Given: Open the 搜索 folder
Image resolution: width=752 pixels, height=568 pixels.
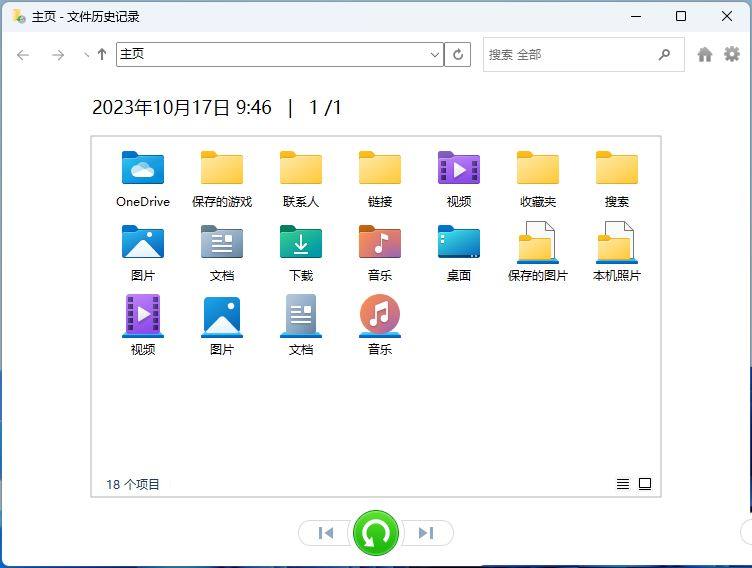Looking at the screenshot, I should point(617,179).
